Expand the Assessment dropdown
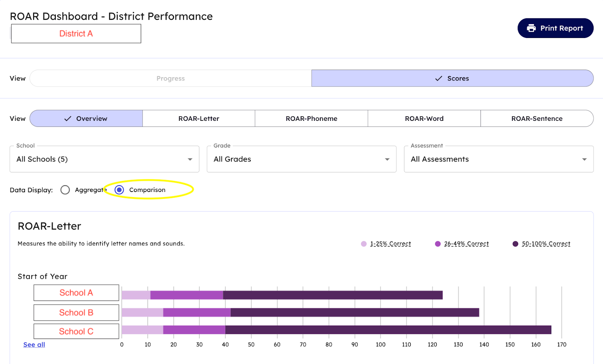Screen dimensions: 603x364 (x=499, y=159)
